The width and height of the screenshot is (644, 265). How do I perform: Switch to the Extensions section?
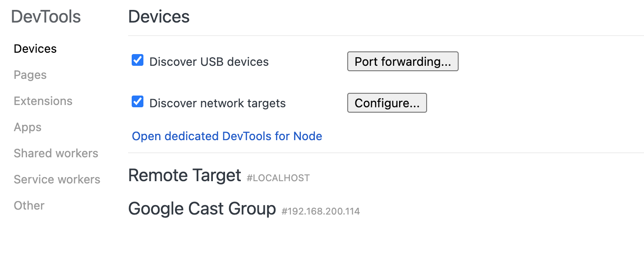pos(43,101)
